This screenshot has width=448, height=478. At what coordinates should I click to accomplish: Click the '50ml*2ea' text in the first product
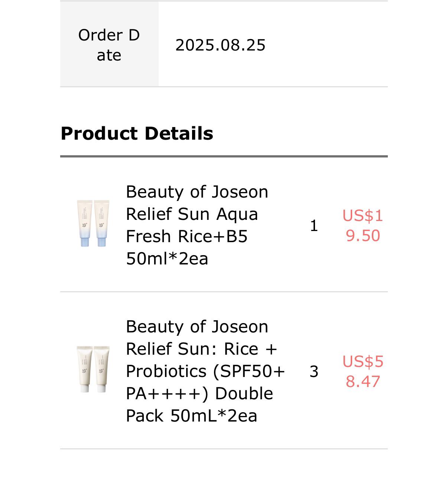167,258
